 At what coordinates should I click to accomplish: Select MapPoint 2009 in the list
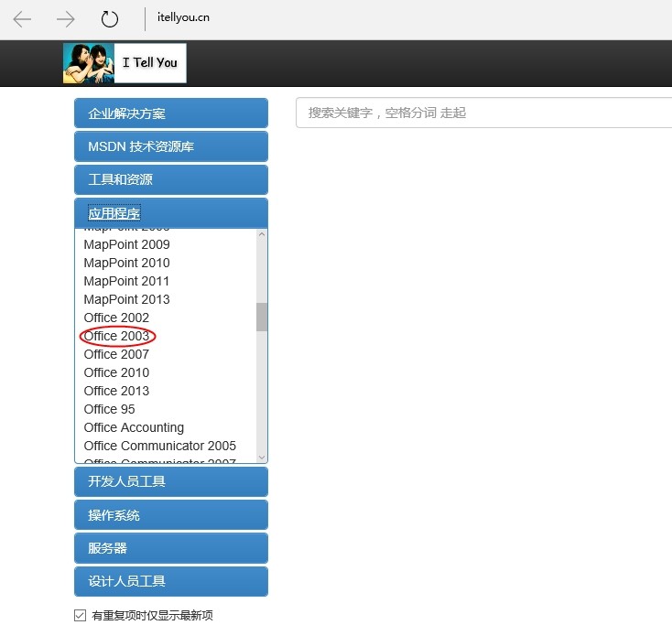[x=127, y=244]
